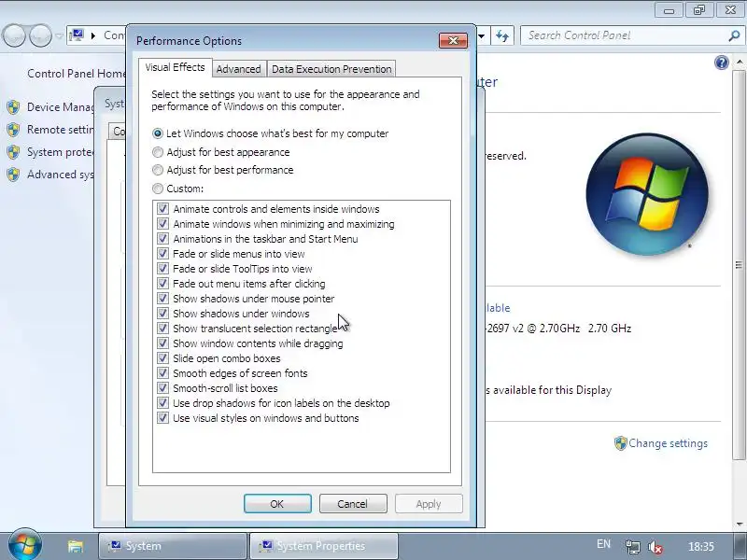Uncheck Animations in the taskbar and Start Menu
The height and width of the screenshot is (560, 747).
(x=162, y=239)
